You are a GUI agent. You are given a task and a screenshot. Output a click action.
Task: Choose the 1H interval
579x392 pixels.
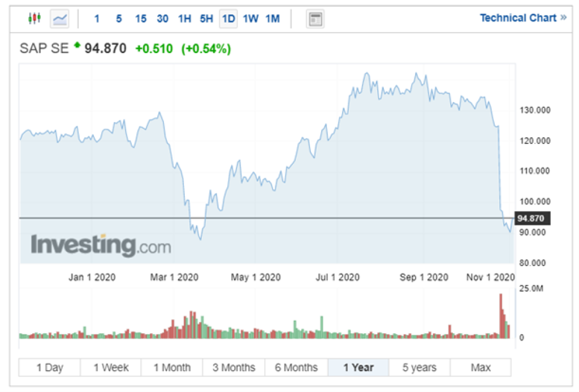(x=185, y=19)
